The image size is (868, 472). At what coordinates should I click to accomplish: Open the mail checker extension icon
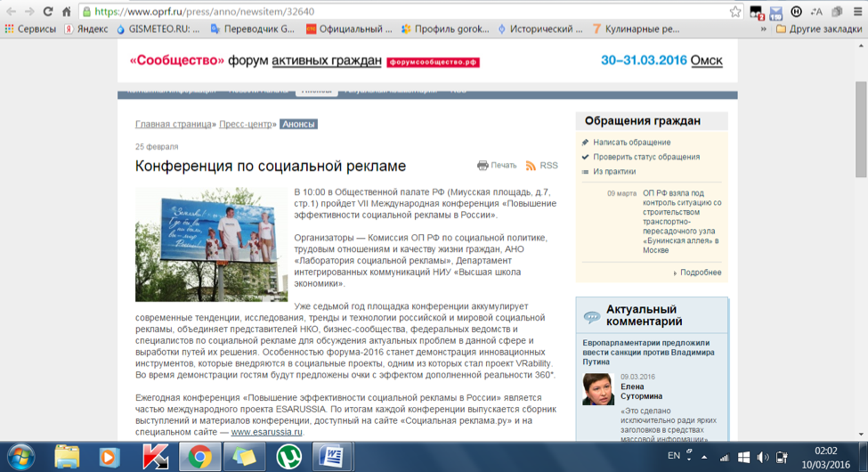click(776, 12)
